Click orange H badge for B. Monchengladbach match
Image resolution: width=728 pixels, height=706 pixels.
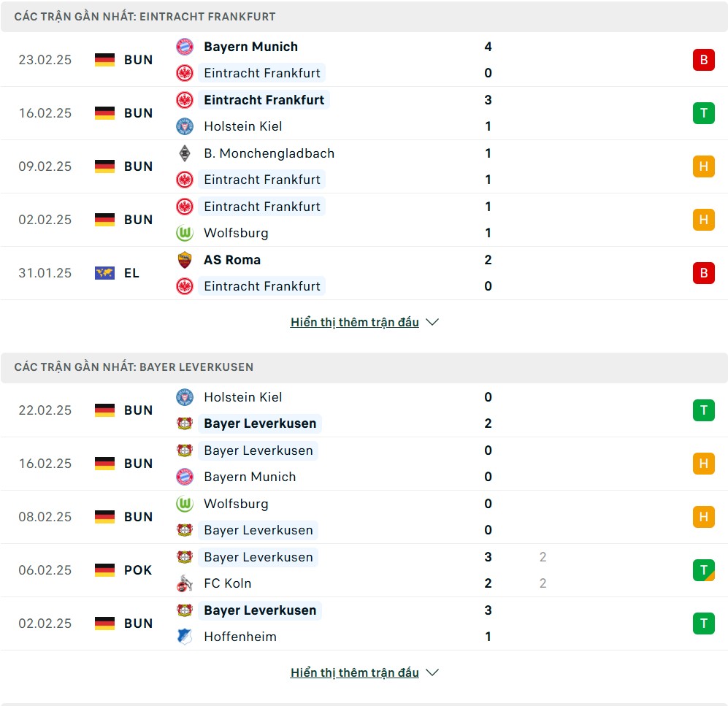click(703, 166)
